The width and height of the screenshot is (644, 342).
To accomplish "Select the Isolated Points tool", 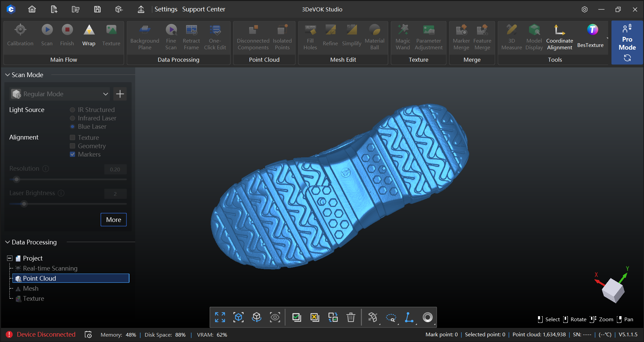I will [x=282, y=37].
